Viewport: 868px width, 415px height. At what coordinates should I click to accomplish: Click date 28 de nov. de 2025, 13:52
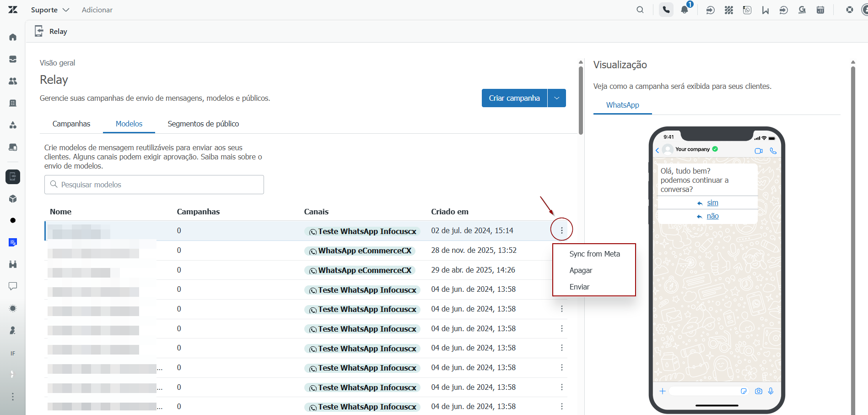(474, 250)
